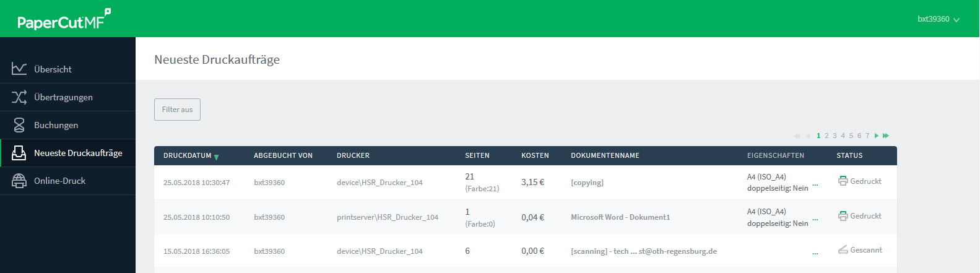
Task: Sort by the Druckdatum column header
Action: point(187,156)
